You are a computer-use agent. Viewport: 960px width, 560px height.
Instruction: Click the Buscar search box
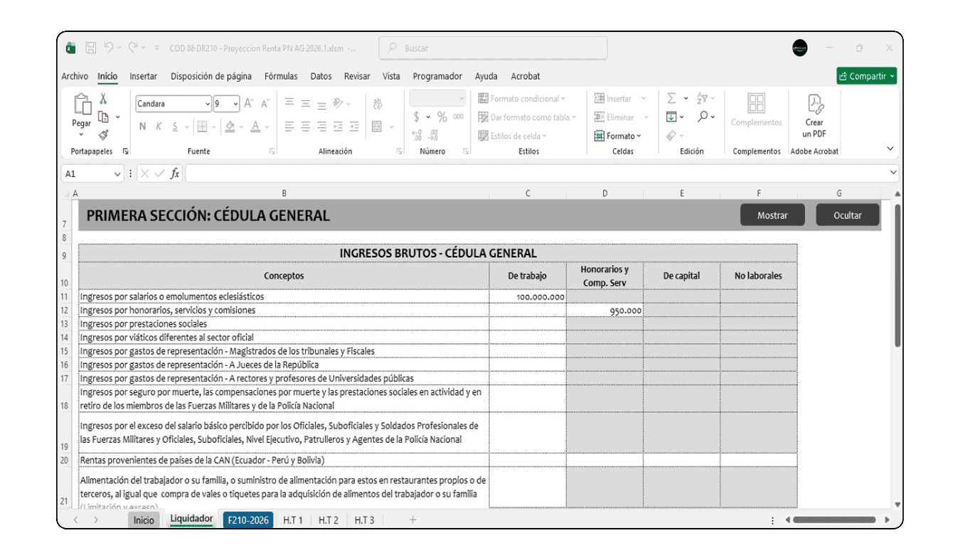click(x=494, y=48)
